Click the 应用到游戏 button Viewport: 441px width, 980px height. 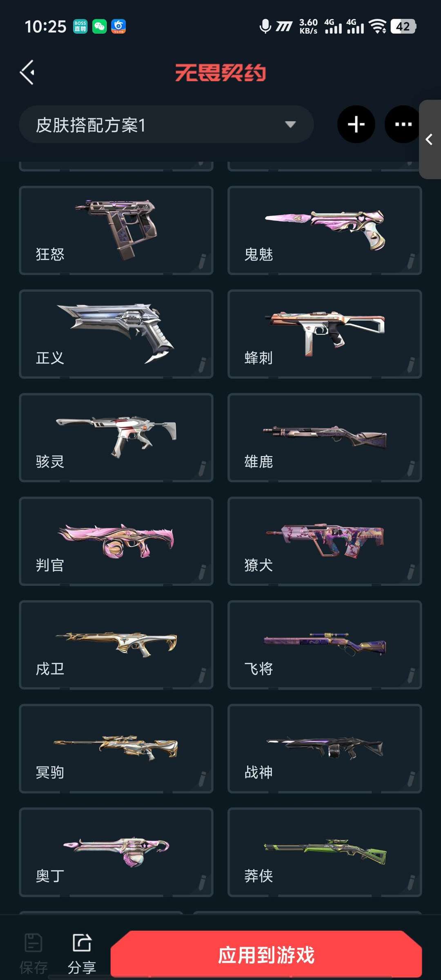click(x=266, y=955)
